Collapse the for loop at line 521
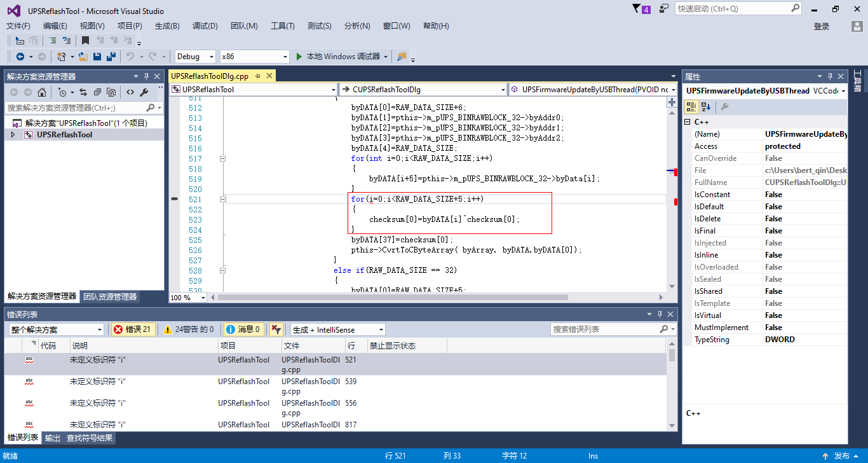The image size is (868, 463). [x=222, y=199]
